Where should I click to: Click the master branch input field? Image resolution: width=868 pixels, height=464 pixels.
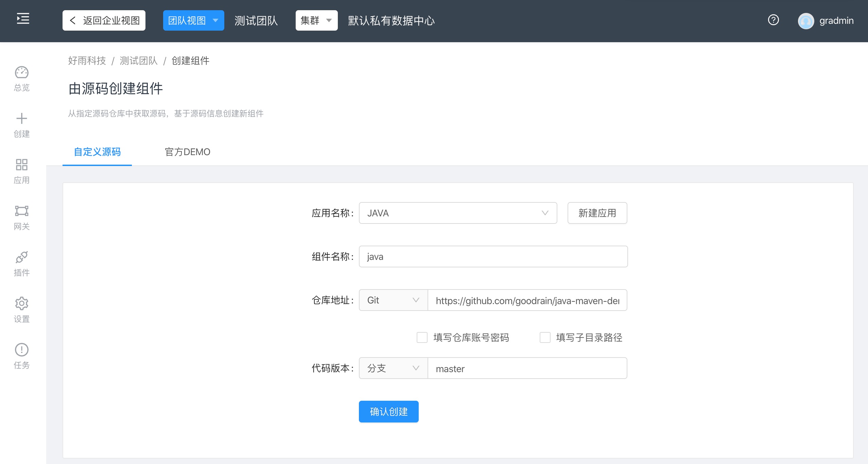click(x=527, y=368)
